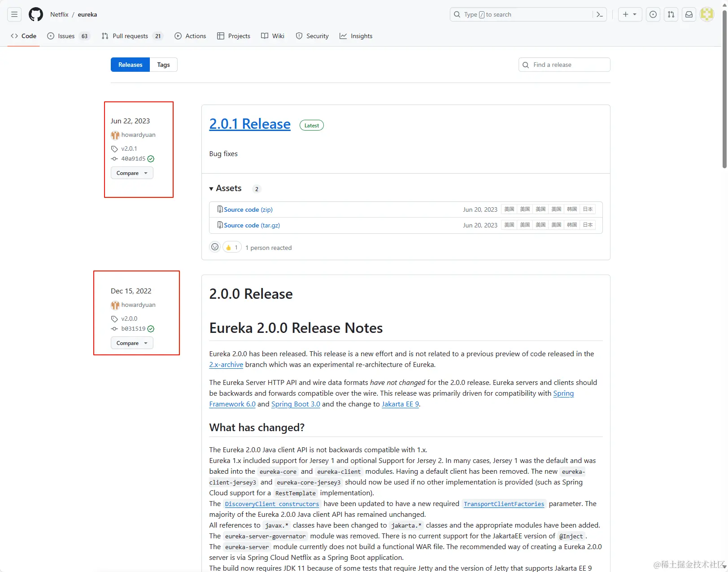Open your issues icon in header
This screenshot has width=728, height=572.
653,14
